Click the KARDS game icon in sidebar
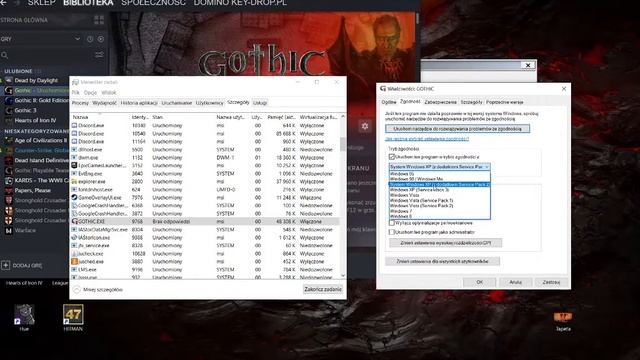 click(x=9, y=180)
